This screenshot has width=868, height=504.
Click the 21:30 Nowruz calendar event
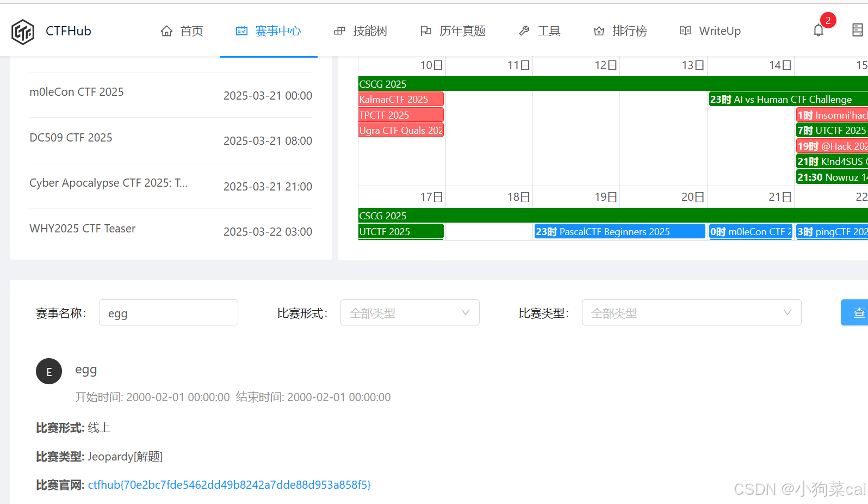coord(832,177)
